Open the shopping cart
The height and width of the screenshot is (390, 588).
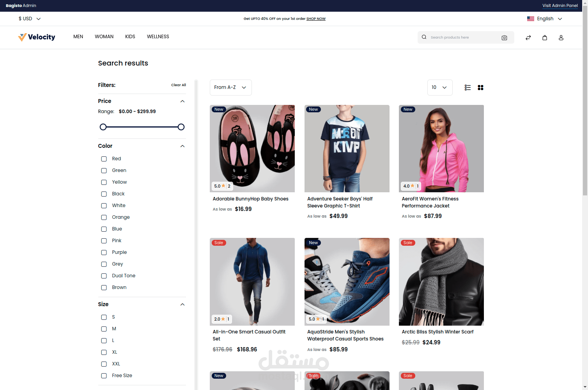tap(545, 37)
